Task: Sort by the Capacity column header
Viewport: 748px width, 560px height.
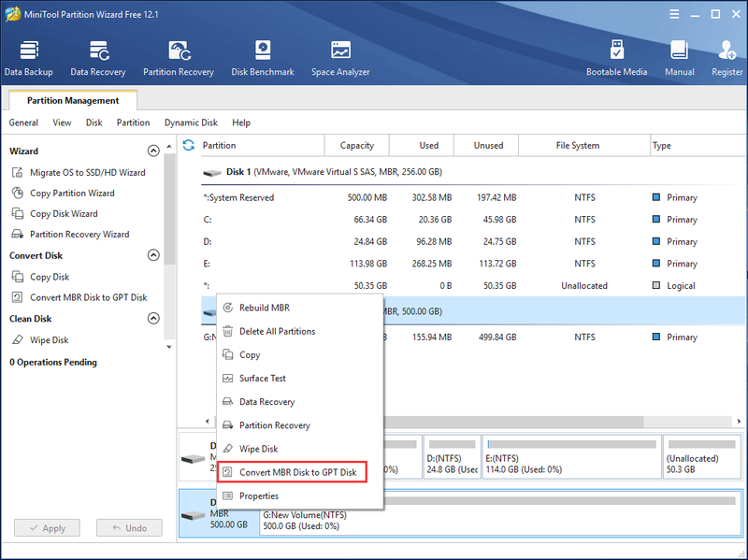Action: pos(357,146)
